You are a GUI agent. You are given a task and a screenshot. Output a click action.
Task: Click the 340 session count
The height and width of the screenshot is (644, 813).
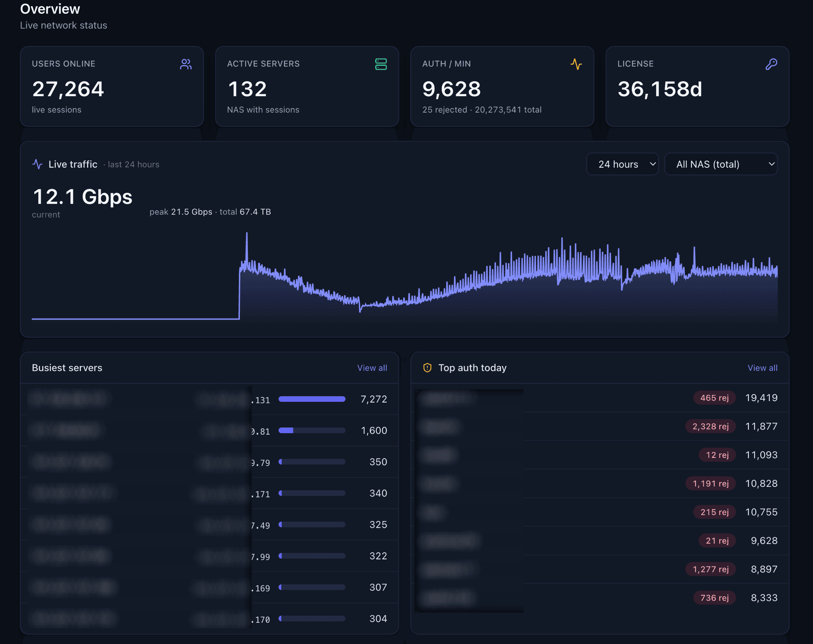(378, 493)
